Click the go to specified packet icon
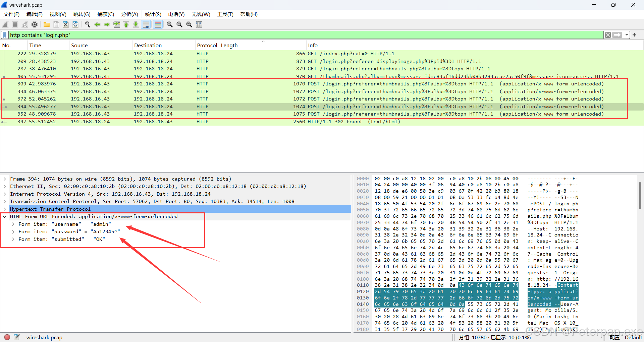This screenshot has width=644, height=342. pyautogui.click(x=117, y=24)
